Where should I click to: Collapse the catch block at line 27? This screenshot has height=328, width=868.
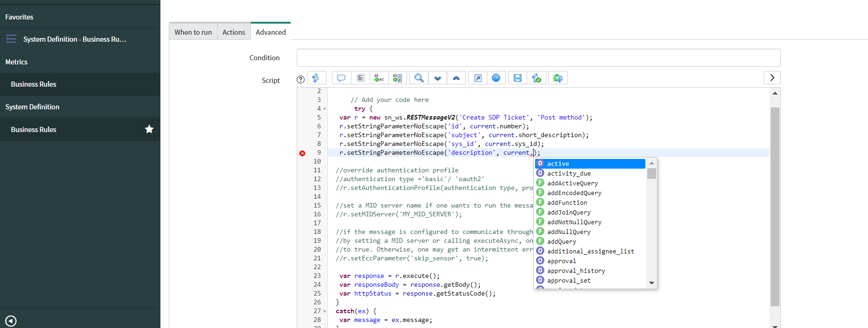point(325,311)
